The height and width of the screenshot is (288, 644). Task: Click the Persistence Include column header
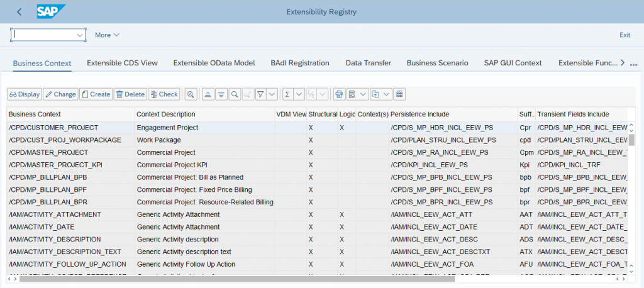(453, 114)
